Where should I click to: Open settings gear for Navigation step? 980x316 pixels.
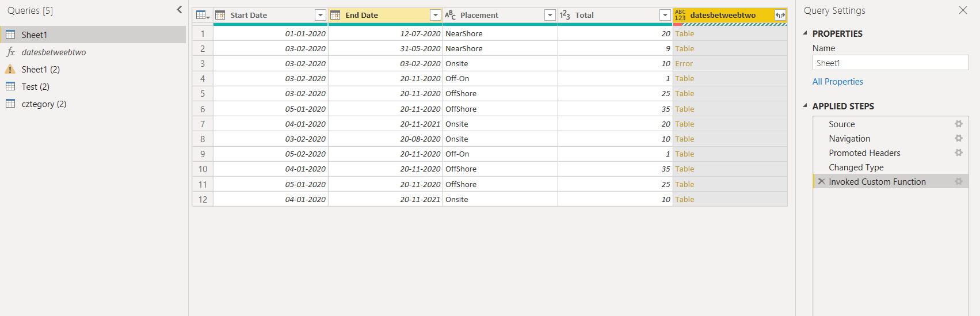point(958,138)
